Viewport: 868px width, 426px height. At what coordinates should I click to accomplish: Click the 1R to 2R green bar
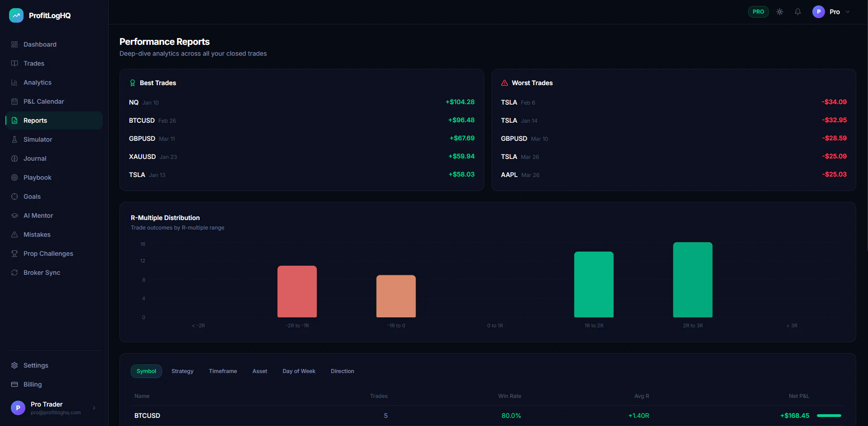(x=594, y=284)
